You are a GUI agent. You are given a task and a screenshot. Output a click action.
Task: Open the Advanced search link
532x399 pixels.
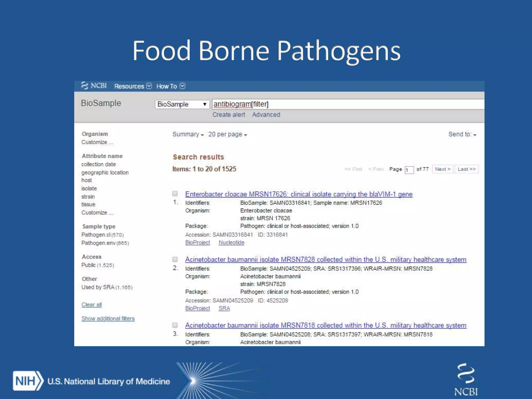tap(266, 115)
